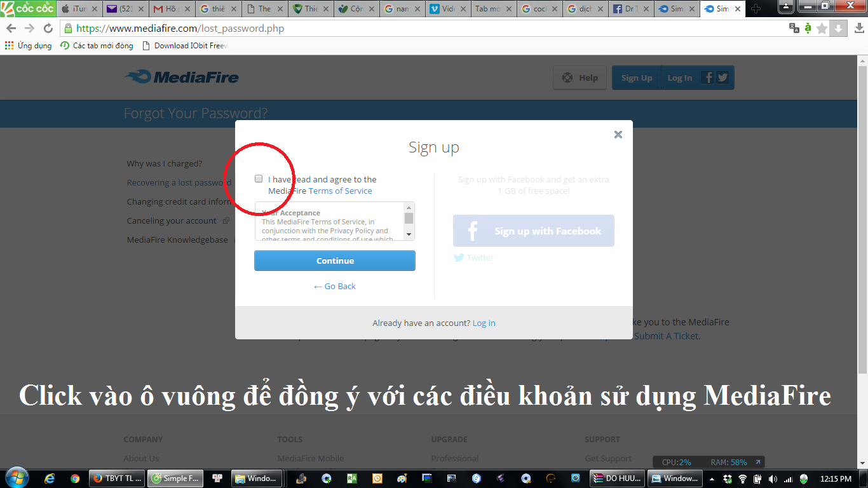Tick the Terms of Service agreement checkbox
868x488 pixels.
pyautogui.click(x=259, y=179)
